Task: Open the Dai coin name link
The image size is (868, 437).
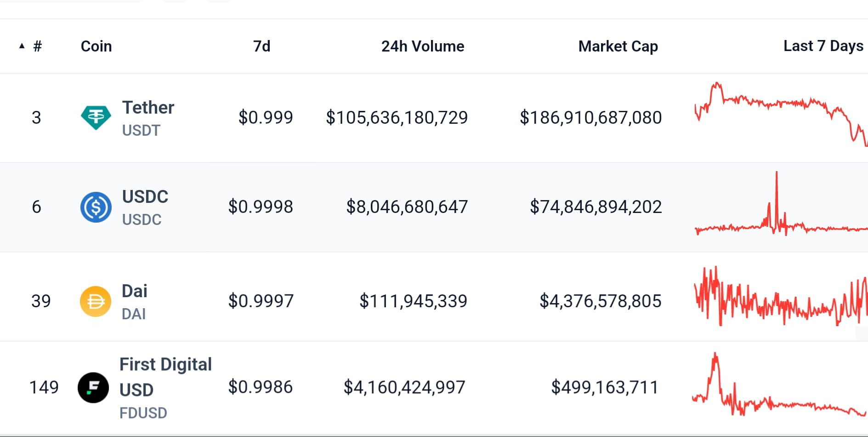Action: click(135, 291)
